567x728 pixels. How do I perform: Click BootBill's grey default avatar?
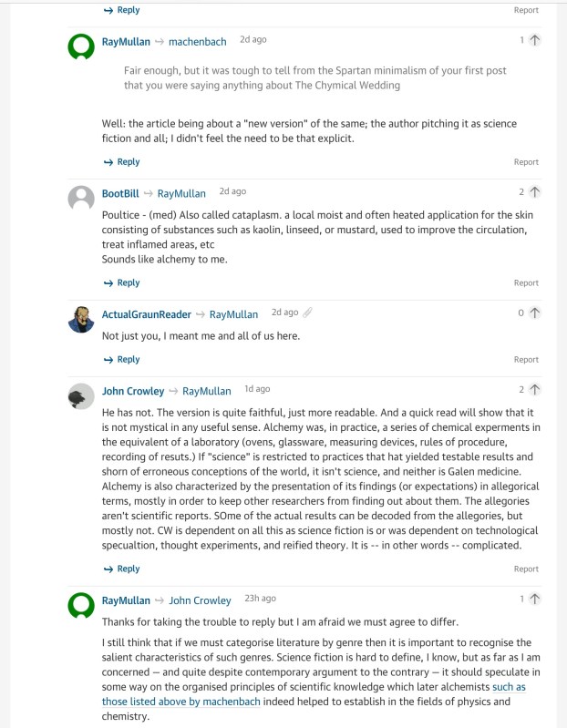(81, 199)
